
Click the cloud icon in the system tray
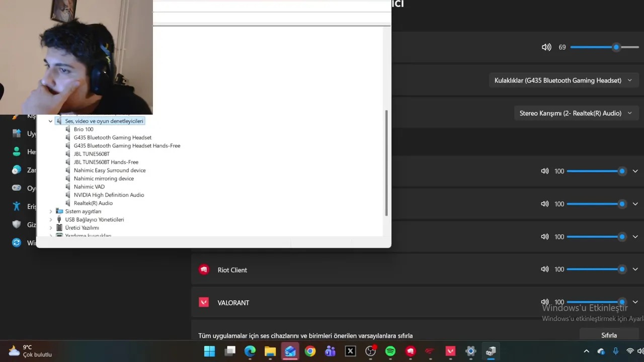click(x=601, y=351)
